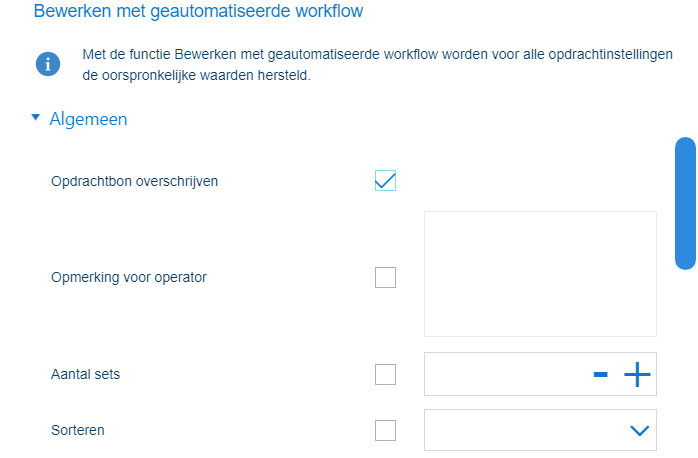Click the Opmerking voor operator label
The width and height of the screenshot is (698, 458).
pyautogui.click(x=129, y=277)
